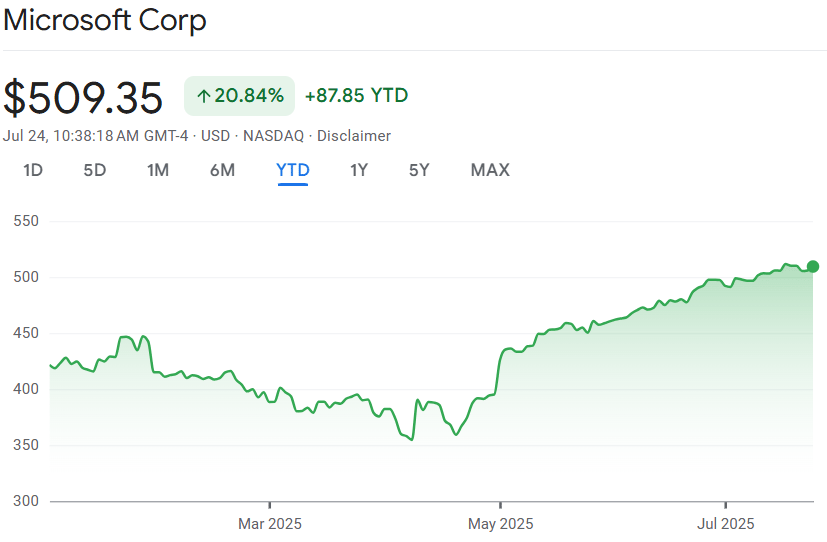This screenshot has width=827, height=542.
Task: Click the 350 y-axis label
Action: (x=26, y=445)
